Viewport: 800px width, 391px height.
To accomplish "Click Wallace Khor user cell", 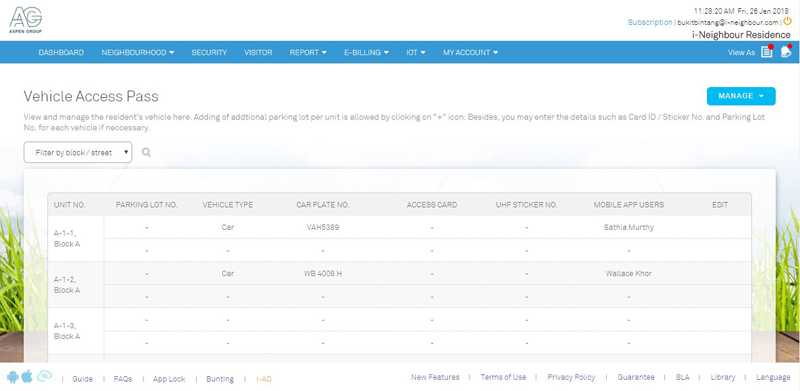I will coord(628,273).
